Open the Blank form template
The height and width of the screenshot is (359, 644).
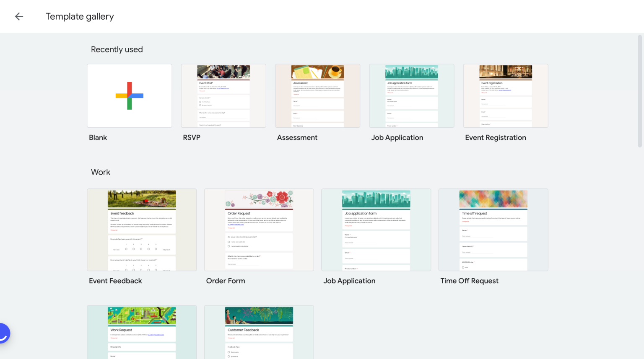coord(129,96)
